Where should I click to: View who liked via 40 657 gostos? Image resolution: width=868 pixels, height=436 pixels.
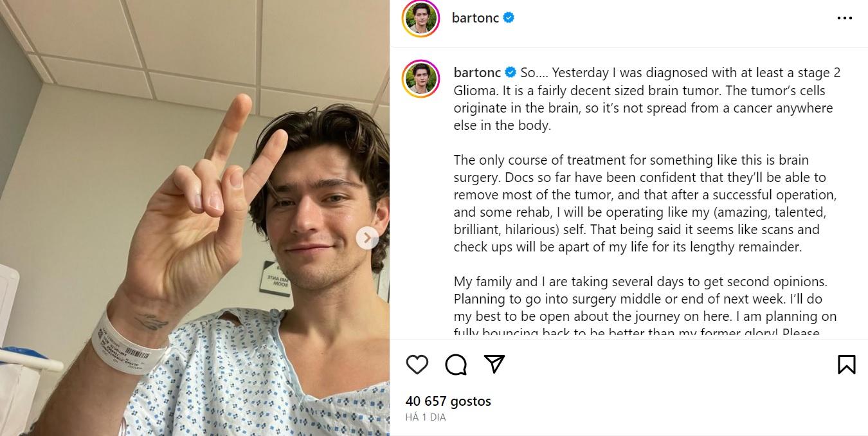448,401
